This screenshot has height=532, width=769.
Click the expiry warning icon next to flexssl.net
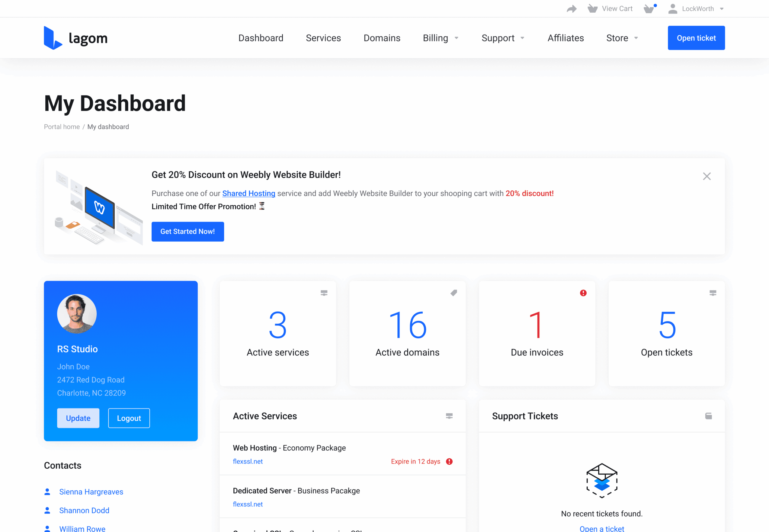[449, 461]
